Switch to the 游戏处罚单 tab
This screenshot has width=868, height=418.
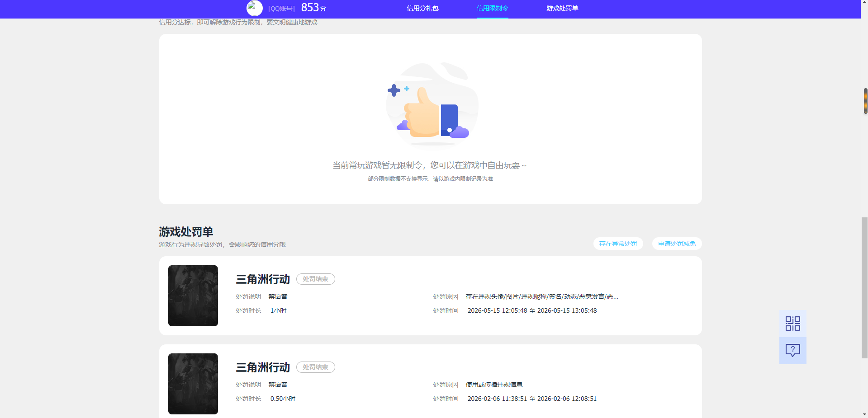click(x=562, y=8)
